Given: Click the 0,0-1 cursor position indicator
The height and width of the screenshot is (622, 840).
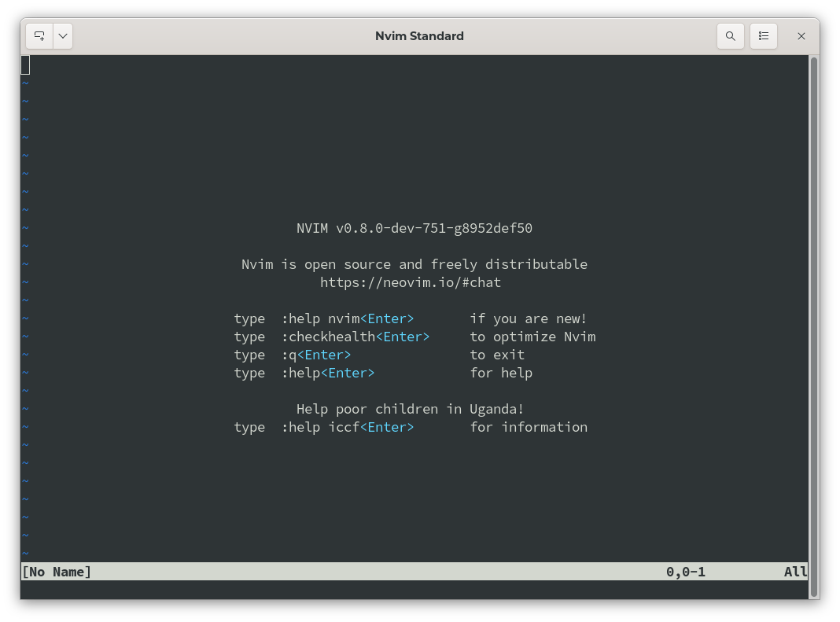Looking at the screenshot, I should (685, 572).
